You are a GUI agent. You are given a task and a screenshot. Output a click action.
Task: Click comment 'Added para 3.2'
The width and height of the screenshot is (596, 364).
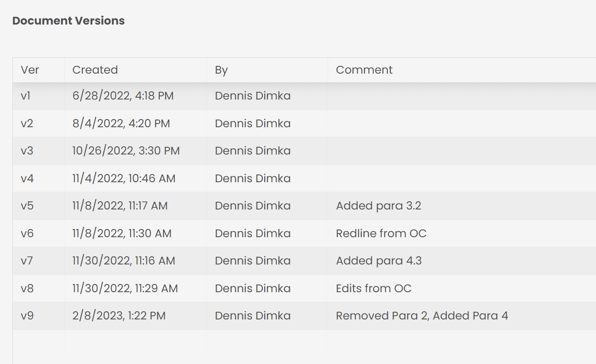pyautogui.click(x=379, y=206)
